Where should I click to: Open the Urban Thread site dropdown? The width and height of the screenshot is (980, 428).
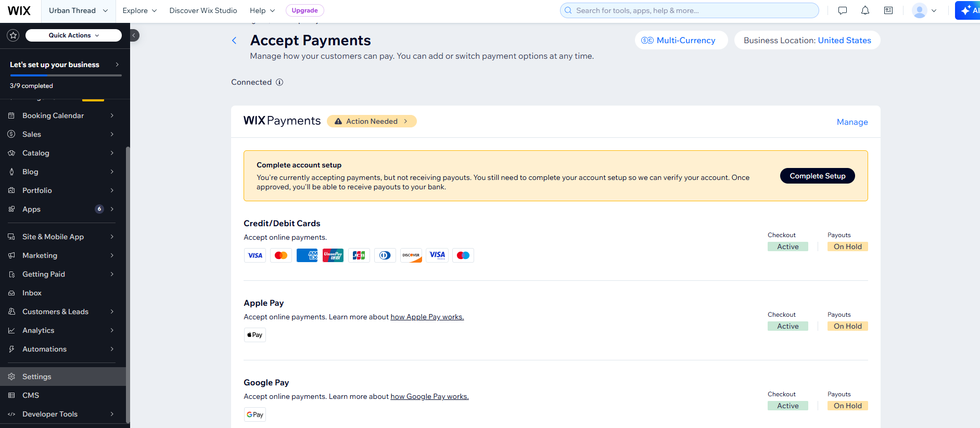[x=78, y=10]
